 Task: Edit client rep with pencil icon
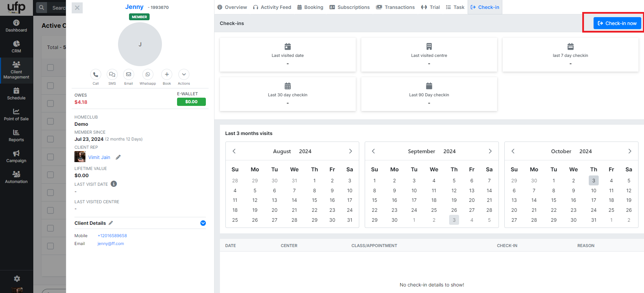point(118,157)
